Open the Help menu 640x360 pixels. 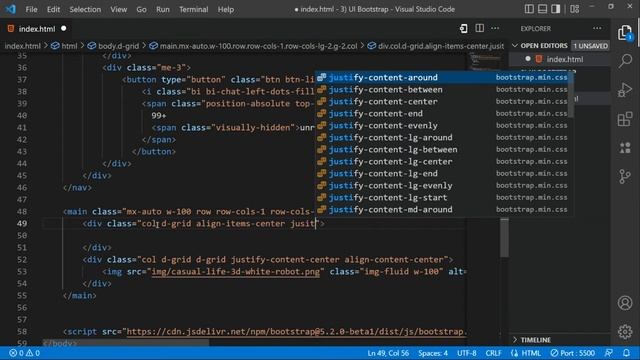click(x=225, y=9)
